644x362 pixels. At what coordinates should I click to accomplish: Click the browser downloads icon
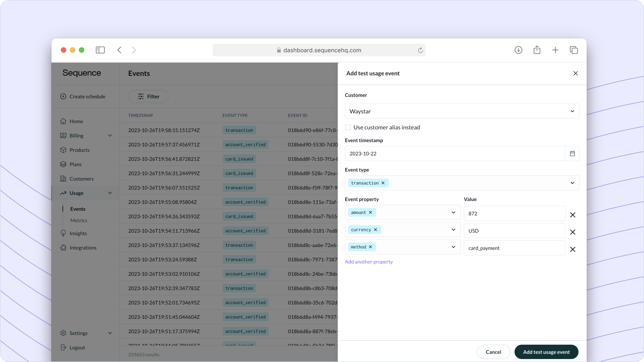click(x=518, y=50)
